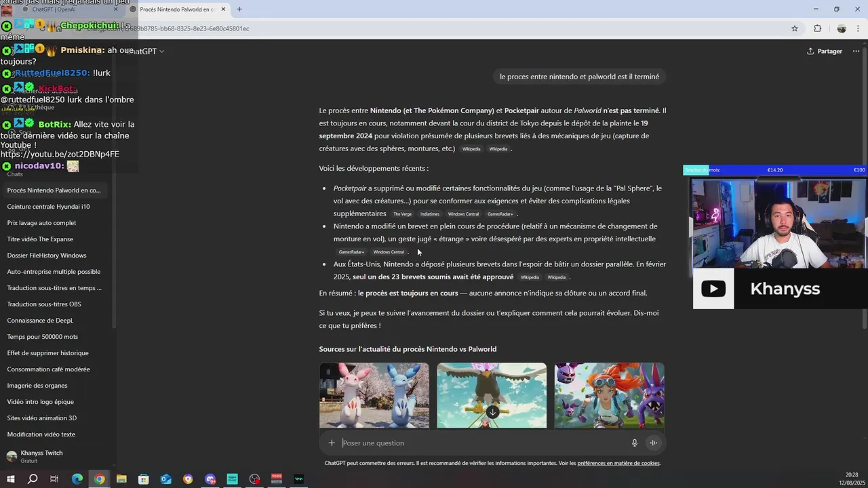Open 'Auto-entreprise multiple possible' chat
868x488 pixels.
click(54, 272)
